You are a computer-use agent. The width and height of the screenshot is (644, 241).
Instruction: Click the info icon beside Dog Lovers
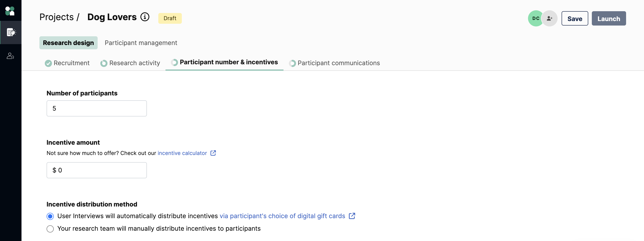pyautogui.click(x=145, y=17)
